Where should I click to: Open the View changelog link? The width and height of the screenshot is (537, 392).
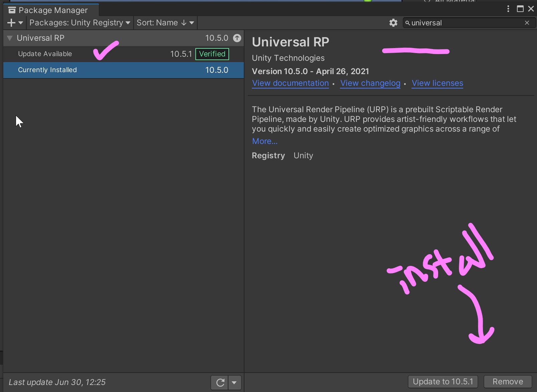tap(370, 83)
